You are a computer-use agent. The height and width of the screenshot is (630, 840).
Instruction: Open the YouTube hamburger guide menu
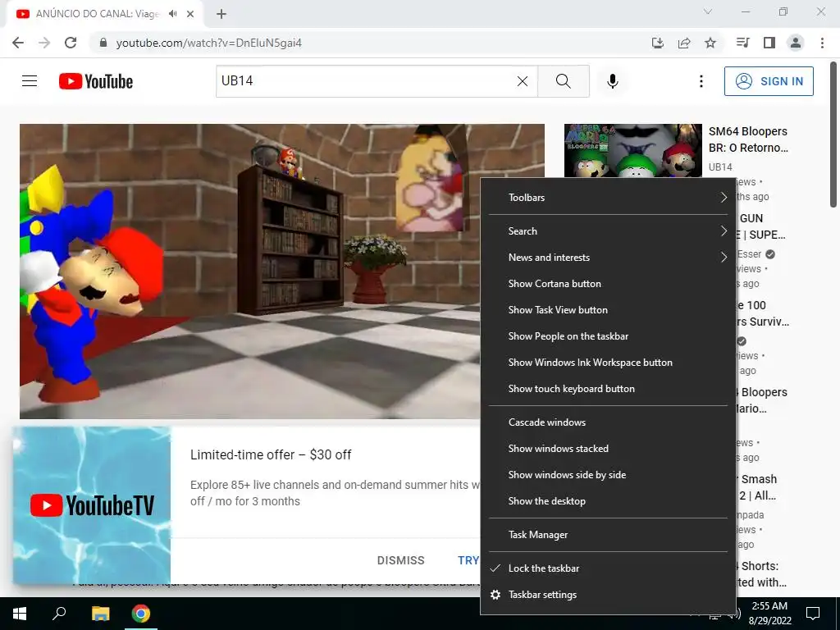[30, 81]
